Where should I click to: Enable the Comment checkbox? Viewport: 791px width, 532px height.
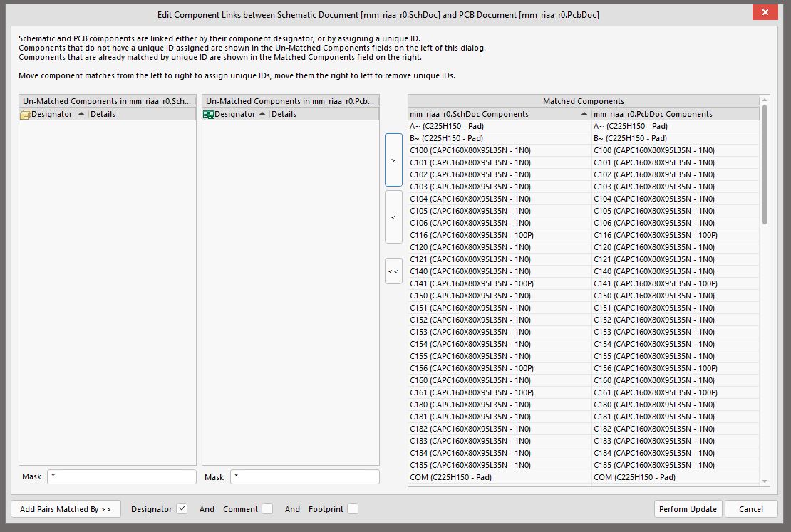click(x=267, y=508)
